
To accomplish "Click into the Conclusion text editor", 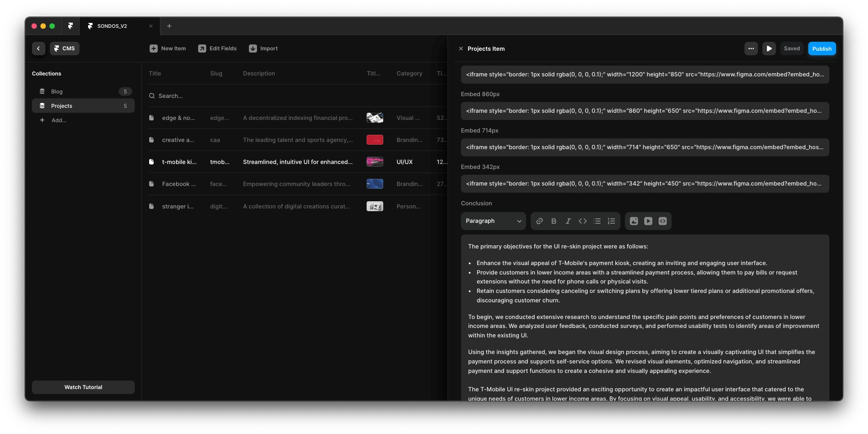I will 645,318.
